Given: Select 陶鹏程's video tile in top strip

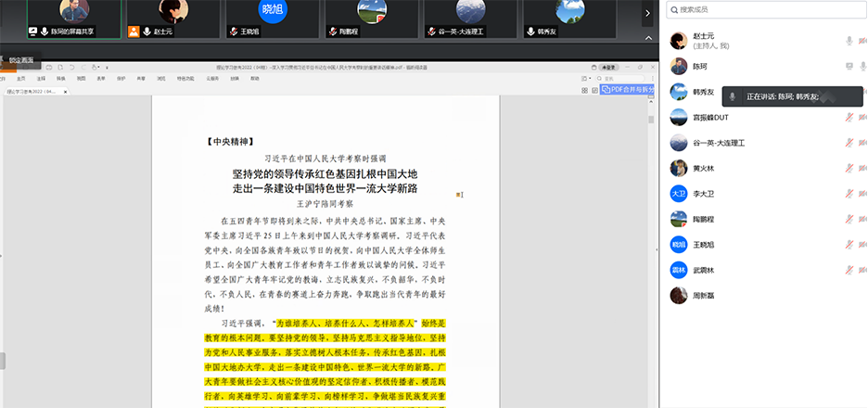Looking at the screenshot, I should 372,19.
